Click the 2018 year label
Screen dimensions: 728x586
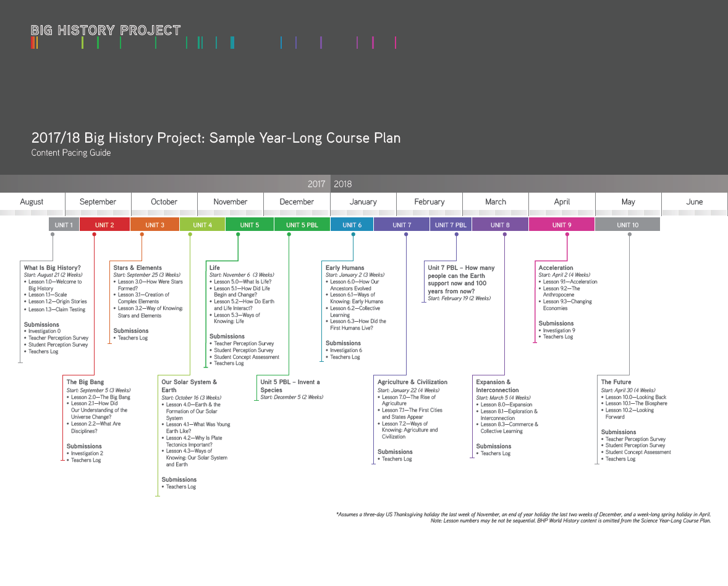[x=343, y=183]
